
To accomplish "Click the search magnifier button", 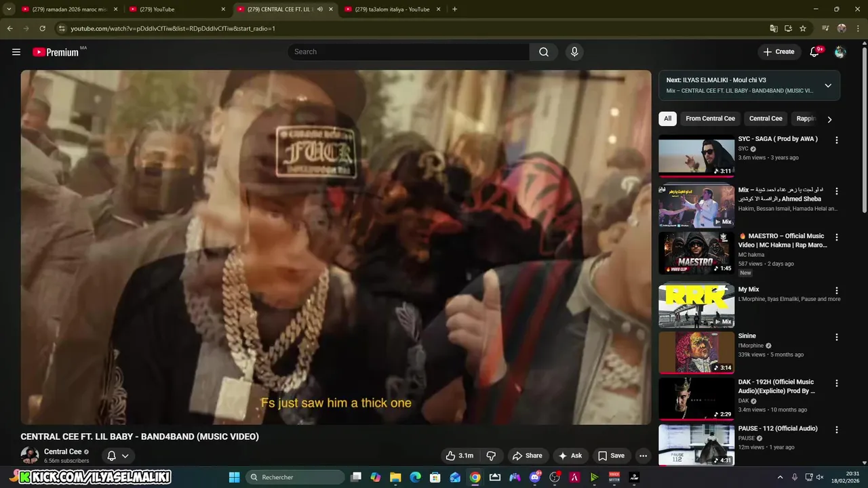I will tap(544, 52).
